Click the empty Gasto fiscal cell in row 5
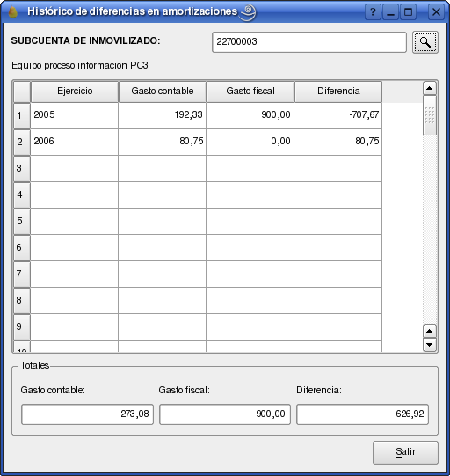 click(x=250, y=222)
